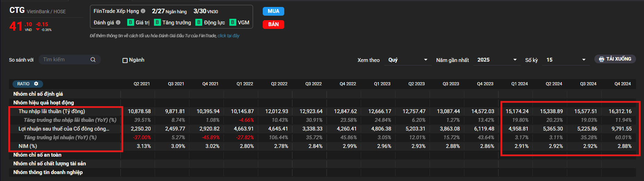Screen dimensions: 644x181
Task: Expand the Năm gần nhất 2025 dropdown
Action: point(497,60)
